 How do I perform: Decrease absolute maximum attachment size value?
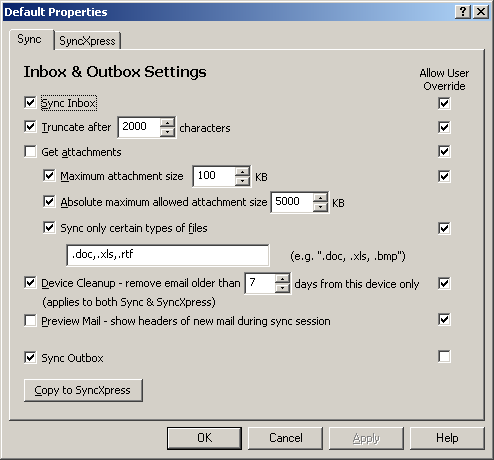(x=320, y=207)
